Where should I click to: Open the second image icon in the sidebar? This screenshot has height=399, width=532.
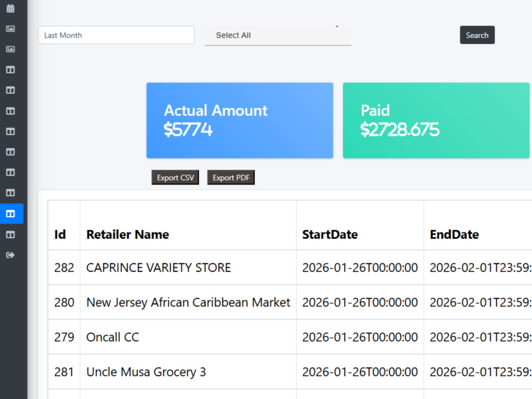pyautogui.click(x=11, y=49)
